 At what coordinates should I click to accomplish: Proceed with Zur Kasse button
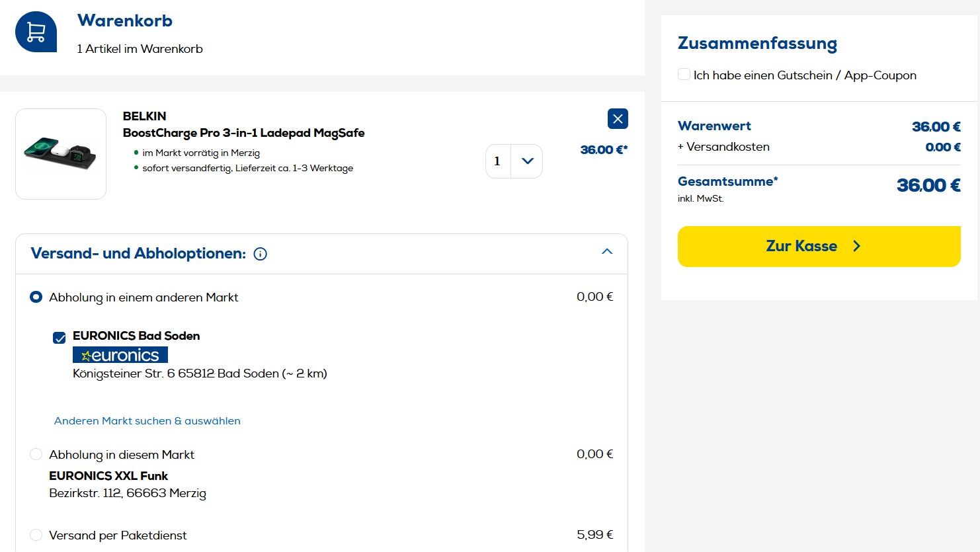(x=801, y=247)
